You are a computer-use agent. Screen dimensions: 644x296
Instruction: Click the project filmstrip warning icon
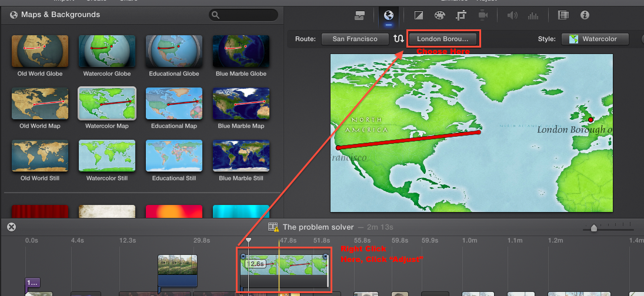(273, 227)
